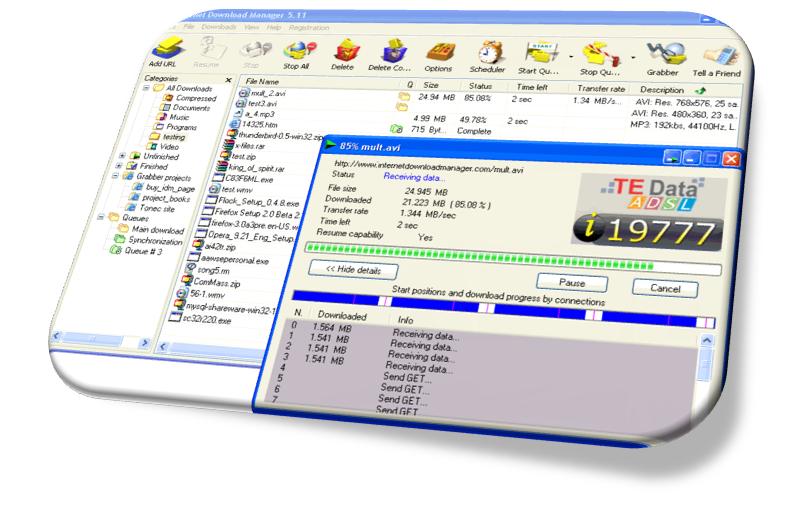
Task: Open the Stop Queue dropdown arrow
Action: [x=633, y=58]
